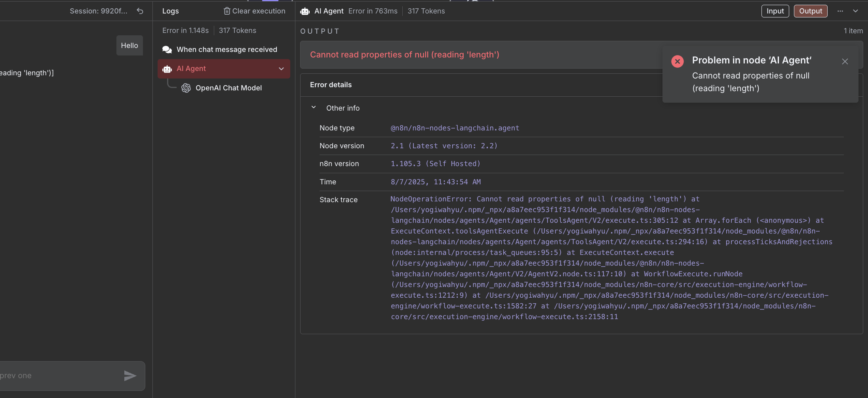Click the chat message input field

59,376
